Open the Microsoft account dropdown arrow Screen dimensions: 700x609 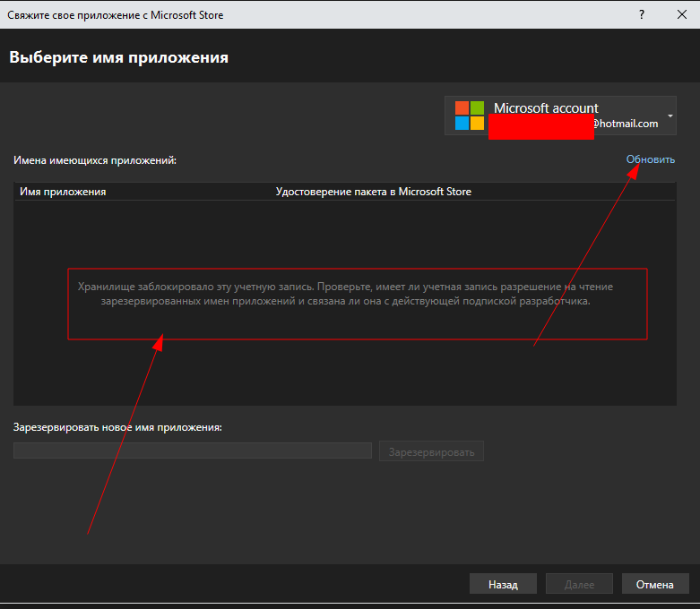(x=670, y=116)
